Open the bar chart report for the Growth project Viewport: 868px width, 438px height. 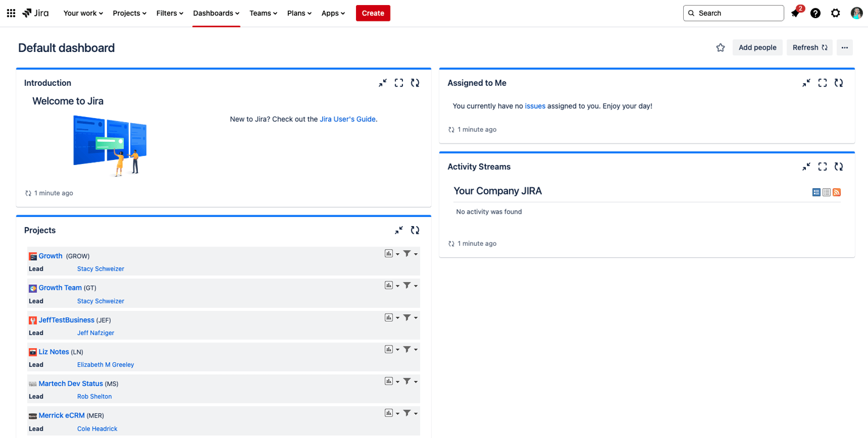tap(388, 253)
